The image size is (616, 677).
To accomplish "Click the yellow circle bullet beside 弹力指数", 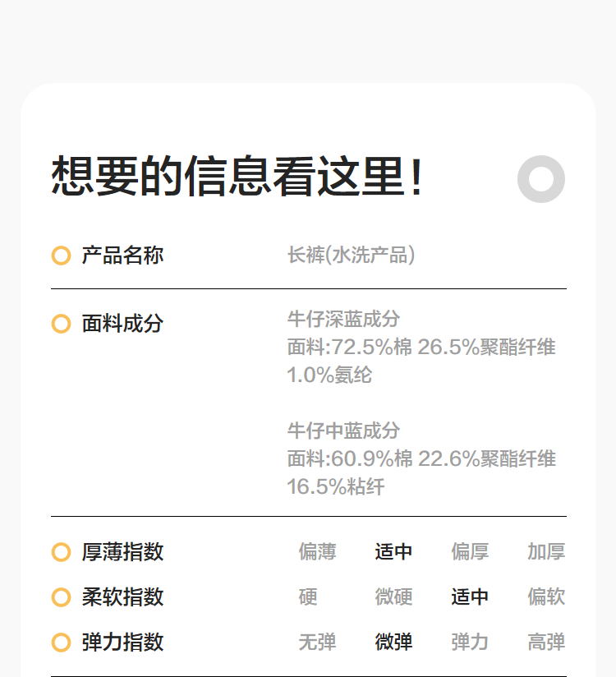I will tap(61, 642).
